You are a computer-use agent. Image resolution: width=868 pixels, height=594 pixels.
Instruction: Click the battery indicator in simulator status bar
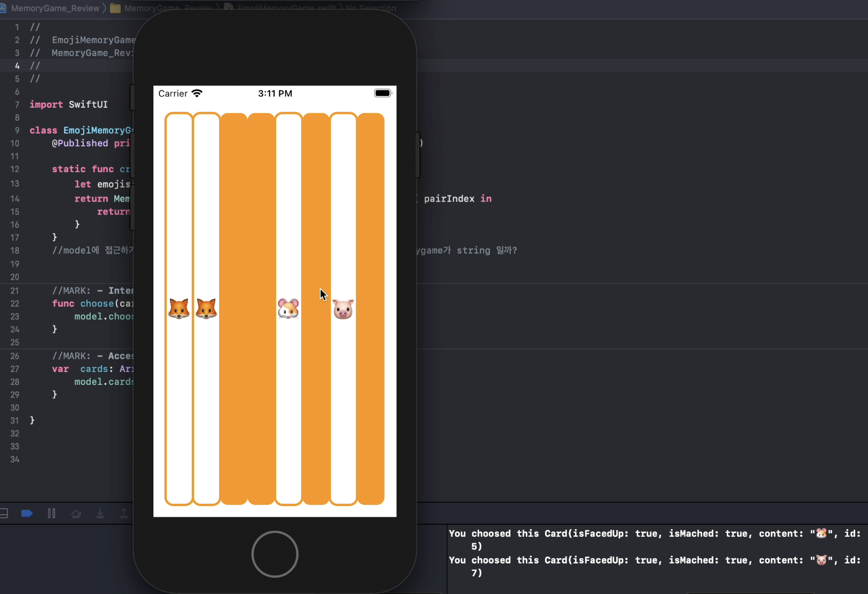(382, 93)
